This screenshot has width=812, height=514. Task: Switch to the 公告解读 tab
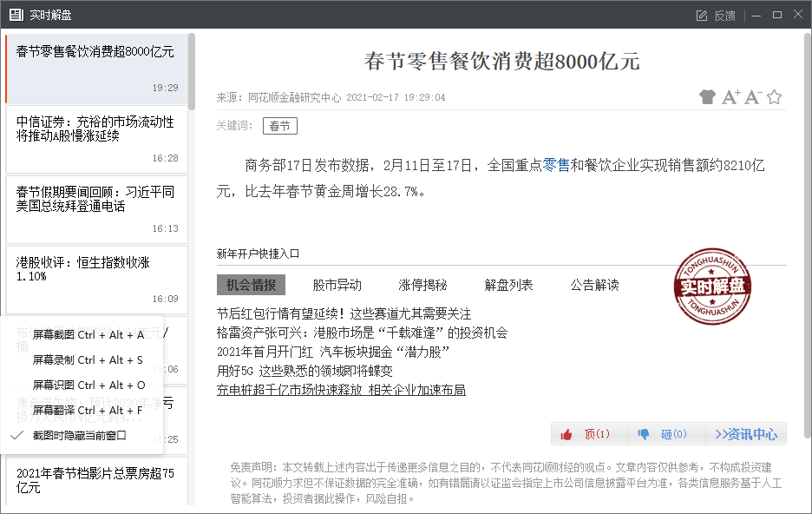pos(594,285)
